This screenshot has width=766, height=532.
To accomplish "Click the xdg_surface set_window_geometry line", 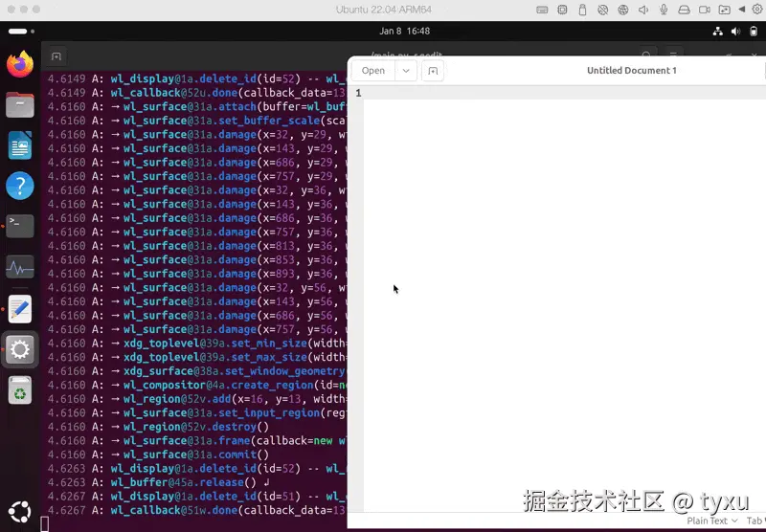I will [x=196, y=371].
